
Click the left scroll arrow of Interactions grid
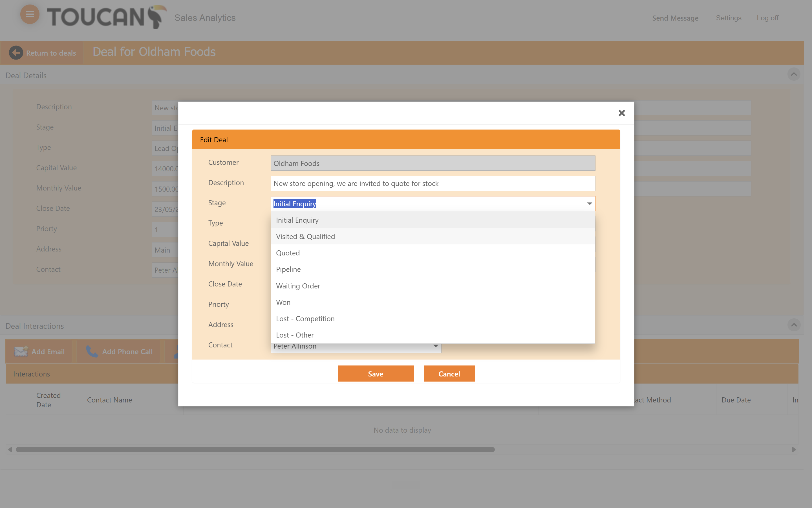[10, 450]
